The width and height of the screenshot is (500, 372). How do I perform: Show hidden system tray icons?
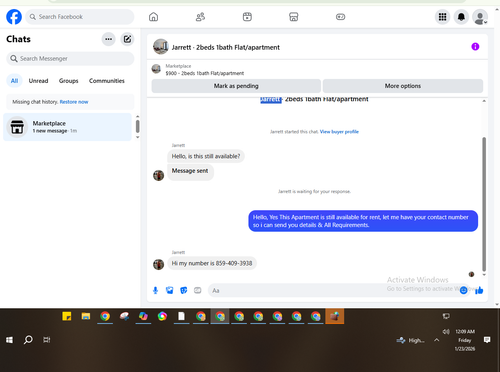(x=437, y=340)
